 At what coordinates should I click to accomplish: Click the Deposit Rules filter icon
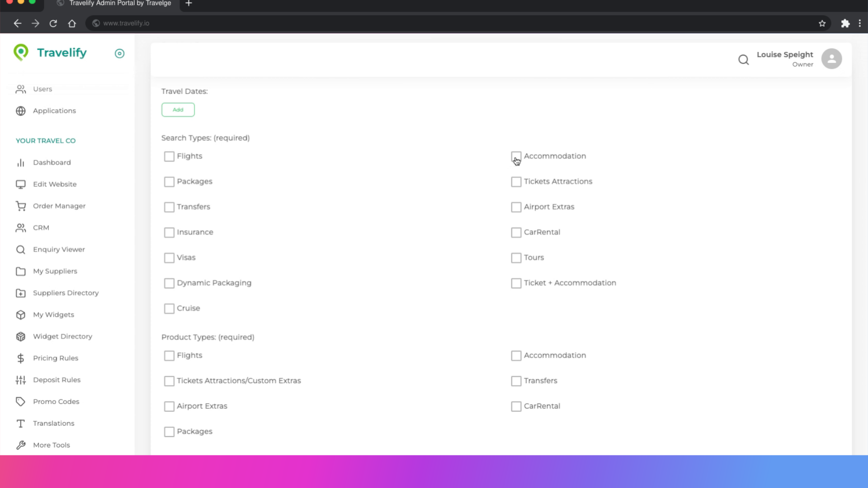tap(21, 380)
